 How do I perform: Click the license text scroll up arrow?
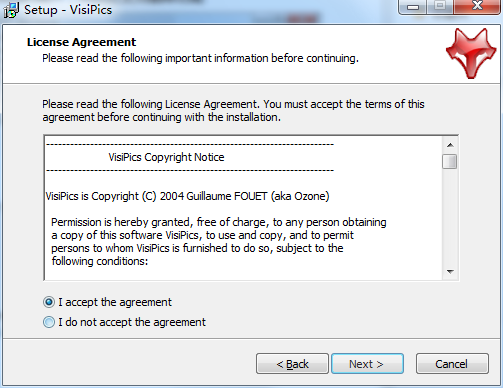450,145
